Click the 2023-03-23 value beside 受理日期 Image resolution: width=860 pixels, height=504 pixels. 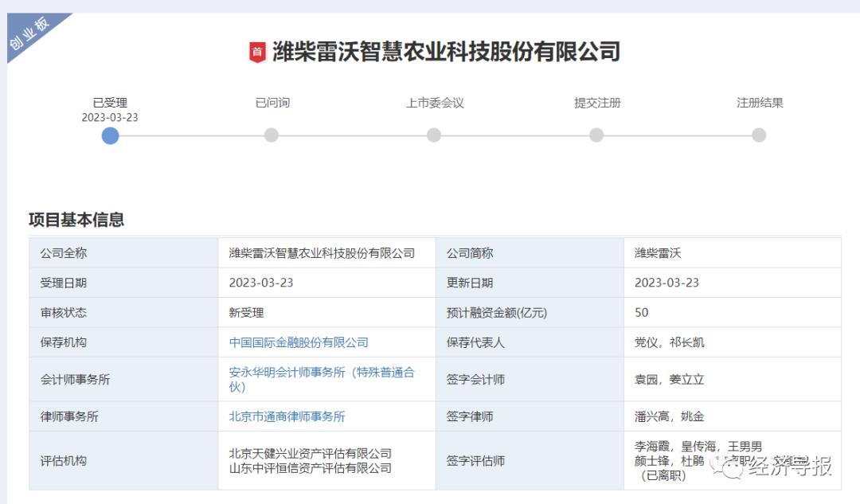pos(261,283)
